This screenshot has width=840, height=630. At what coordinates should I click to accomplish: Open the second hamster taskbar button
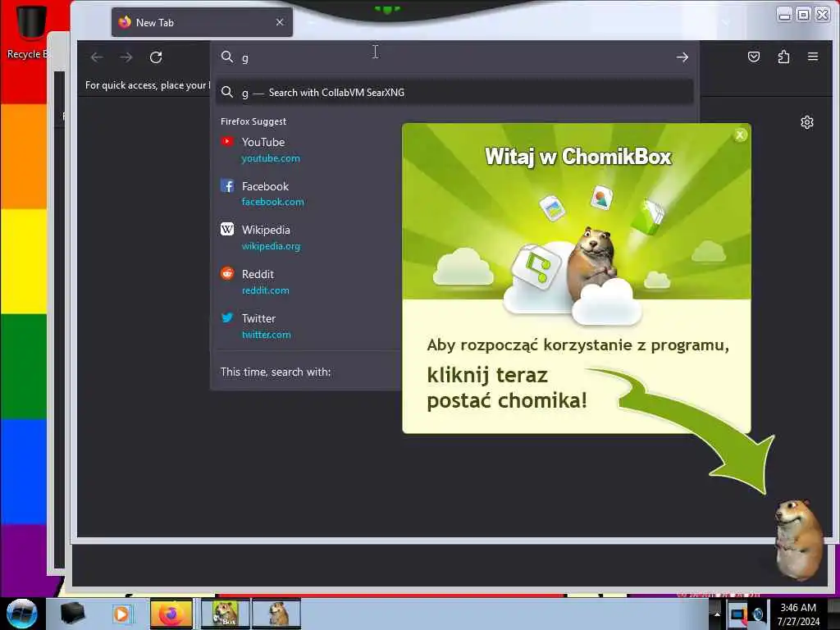(276, 614)
